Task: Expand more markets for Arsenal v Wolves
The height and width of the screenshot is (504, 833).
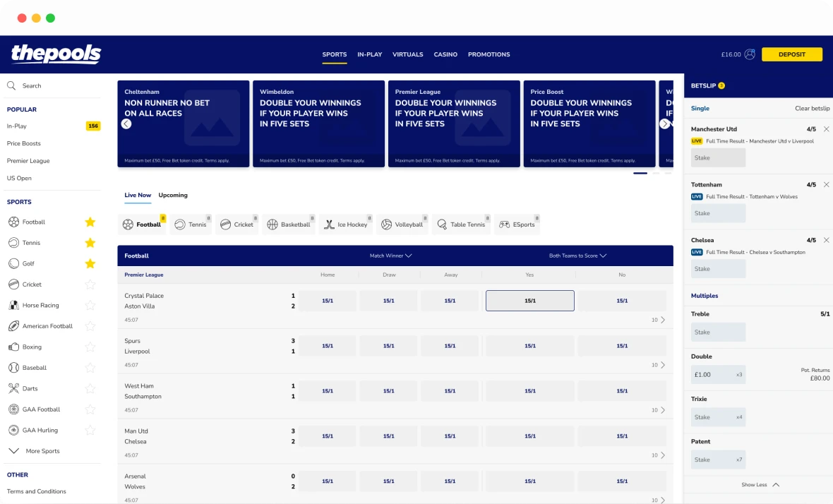Action: click(659, 500)
